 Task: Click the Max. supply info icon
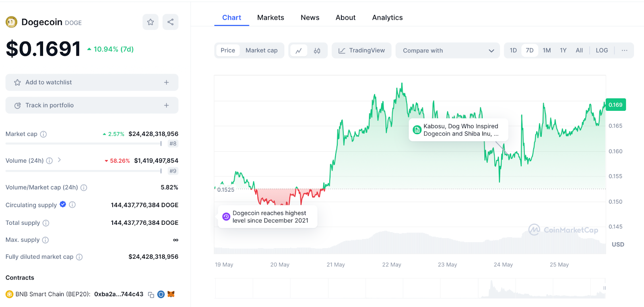click(x=45, y=240)
